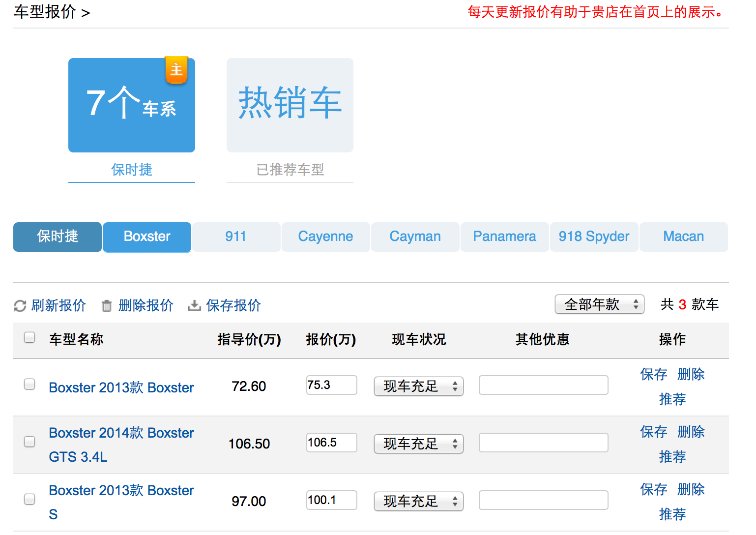Click the orange 主 badge icon

176,69
